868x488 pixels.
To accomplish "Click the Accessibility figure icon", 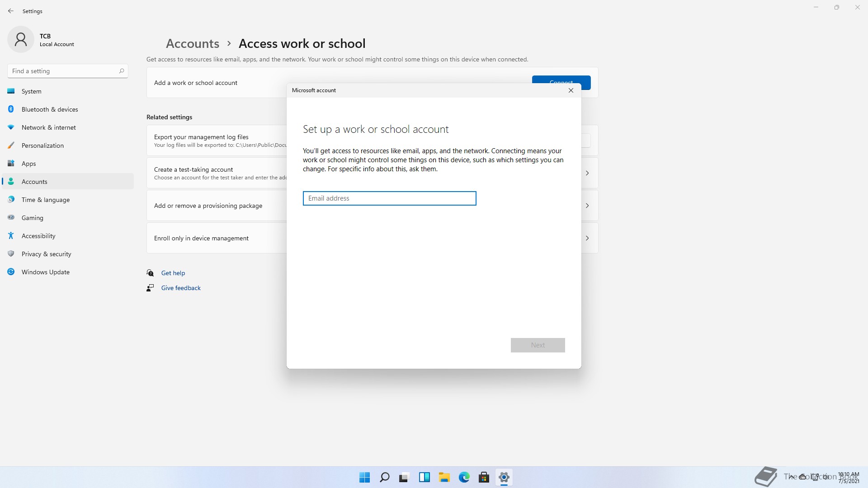I will coord(11,236).
